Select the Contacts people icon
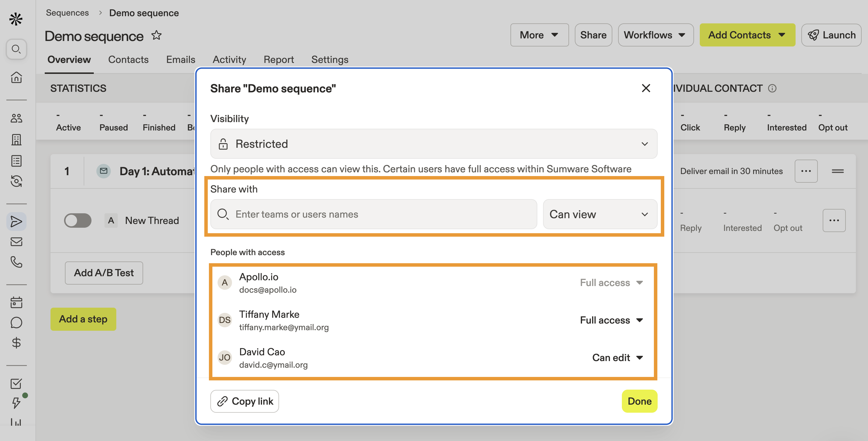 click(16, 118)
